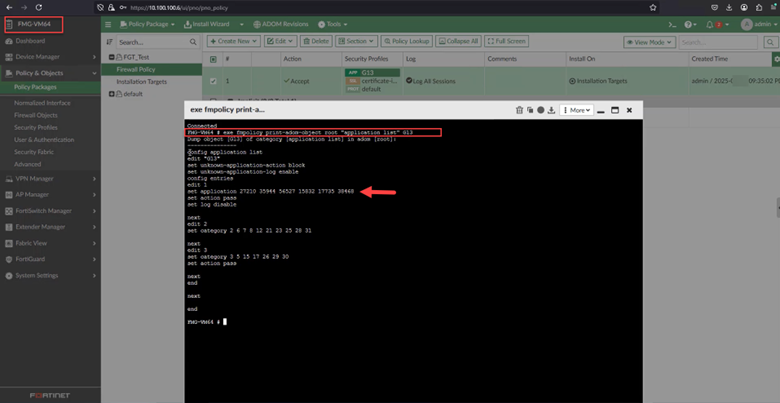Image resolution: width=780 pixels, height=403 pixels.
Task: Open the View Mode dropdown
Action: [650, 42]
